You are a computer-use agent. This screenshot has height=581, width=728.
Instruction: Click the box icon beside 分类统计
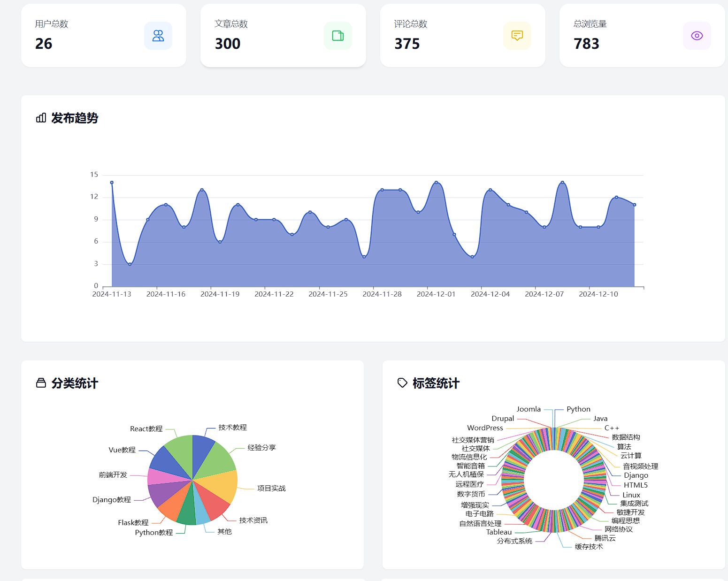point(41,383)
